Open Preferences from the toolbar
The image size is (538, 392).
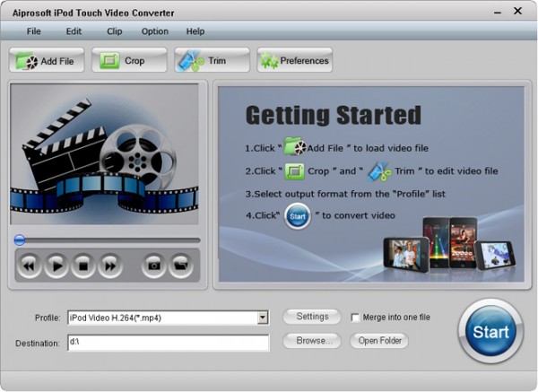(x=295, y=60)
